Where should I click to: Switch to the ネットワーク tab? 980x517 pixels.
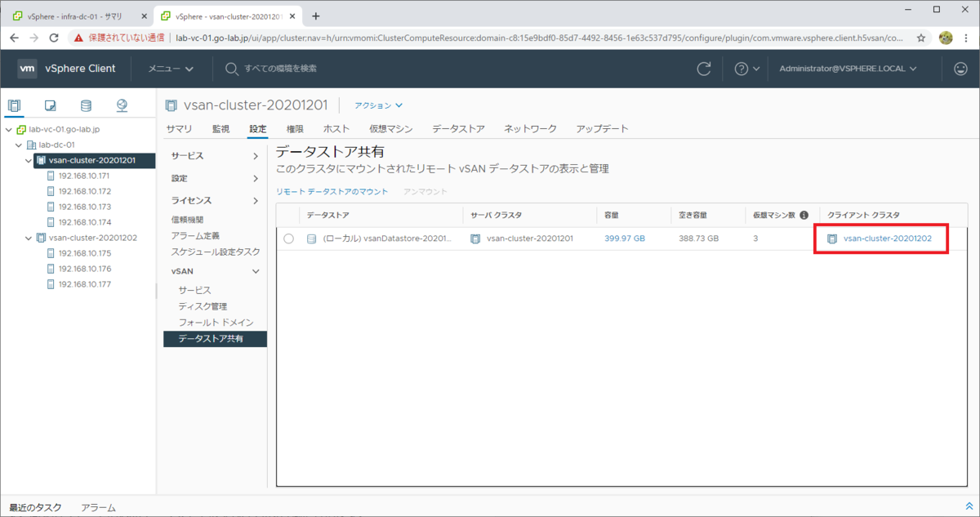point(530,129)
